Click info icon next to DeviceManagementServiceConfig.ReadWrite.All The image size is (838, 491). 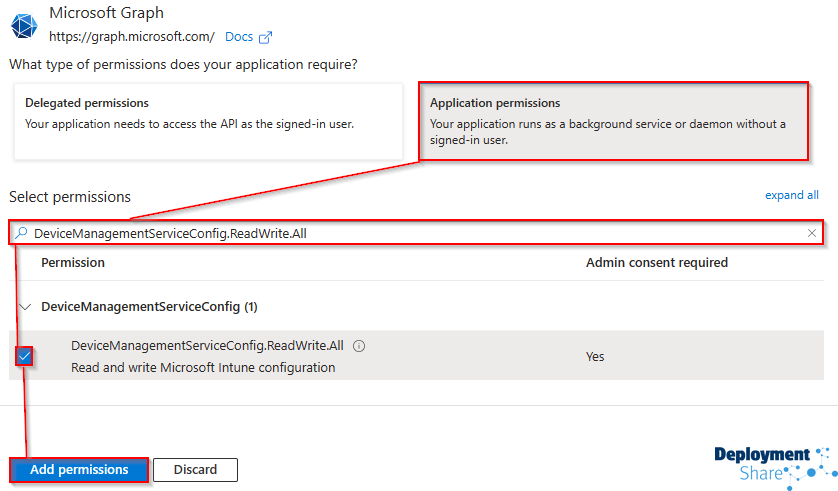[359, 346]
